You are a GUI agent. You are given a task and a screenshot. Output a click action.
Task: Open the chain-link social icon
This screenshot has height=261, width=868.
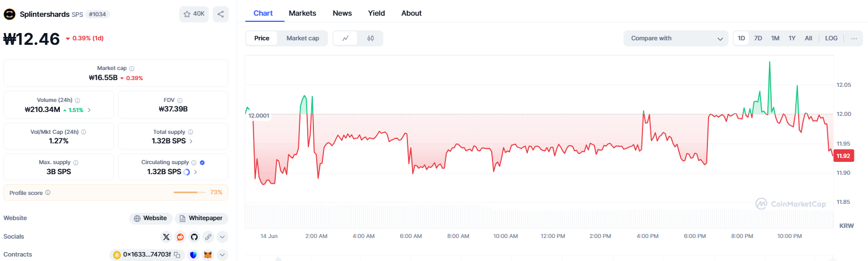click(208, 236)
